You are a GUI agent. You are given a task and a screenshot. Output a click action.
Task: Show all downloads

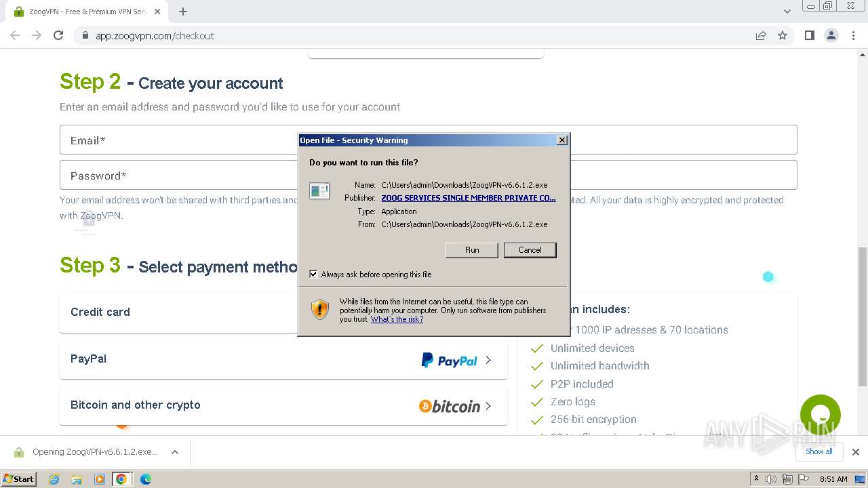(x=818, y=451)
